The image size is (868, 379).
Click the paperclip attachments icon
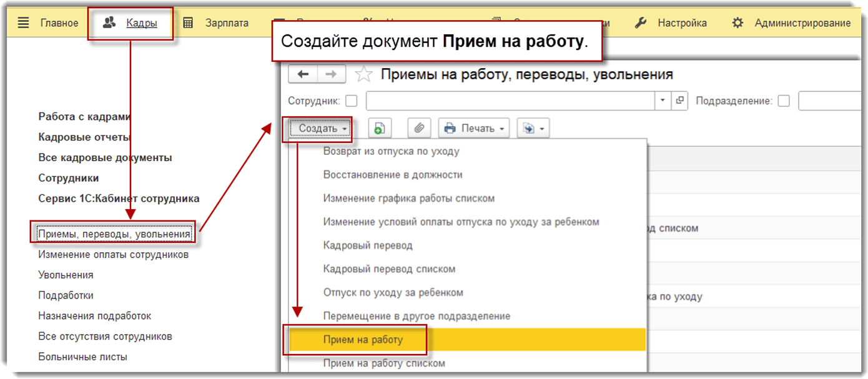coord(419,128)
